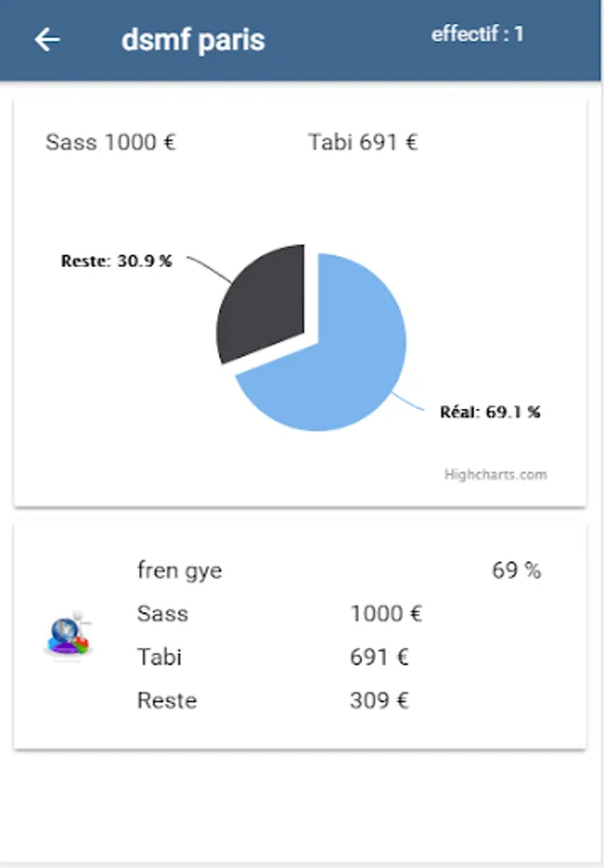
Task: Tap the 'Tabi 691 €' summary text
Action: point(363,143)
